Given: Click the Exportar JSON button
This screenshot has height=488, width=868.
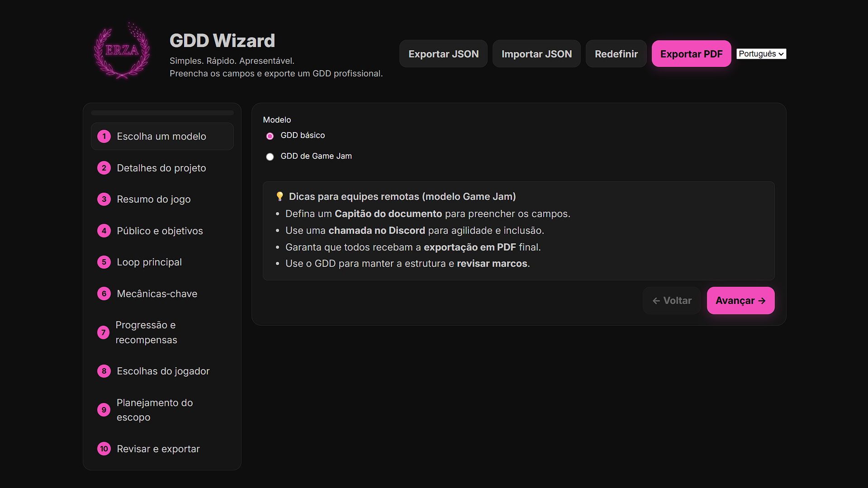Looking at the screenshot, I should pyautogui.click(x=443, y=54).
